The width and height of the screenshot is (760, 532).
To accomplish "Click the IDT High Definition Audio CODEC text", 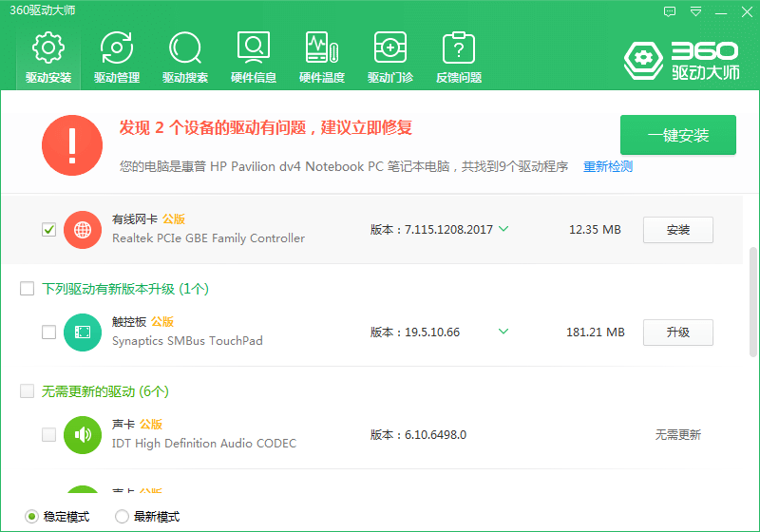I will pos(204,444).
